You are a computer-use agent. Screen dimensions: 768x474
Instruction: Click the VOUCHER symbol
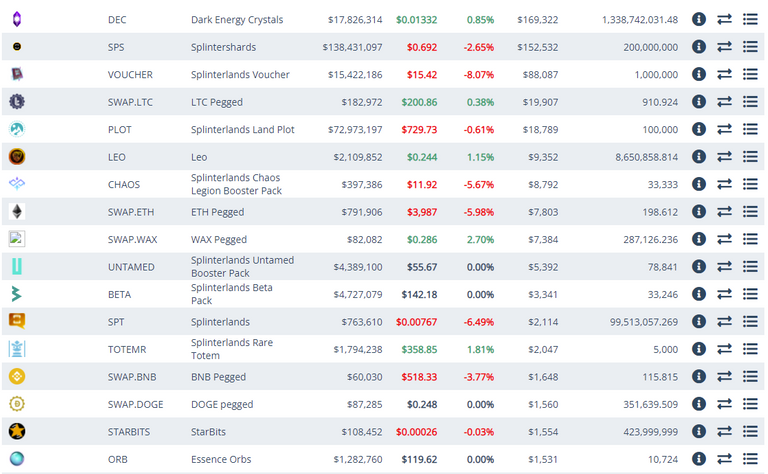click(130, 74)
